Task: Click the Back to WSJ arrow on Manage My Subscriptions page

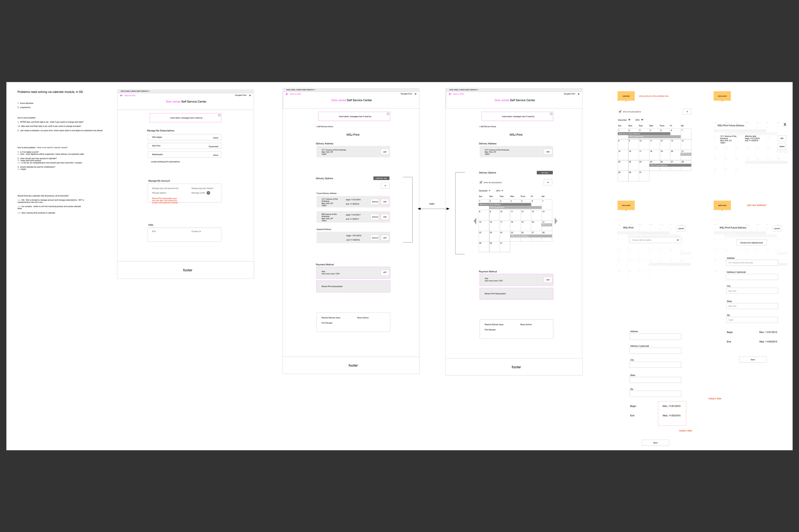Action: point(121,95)
